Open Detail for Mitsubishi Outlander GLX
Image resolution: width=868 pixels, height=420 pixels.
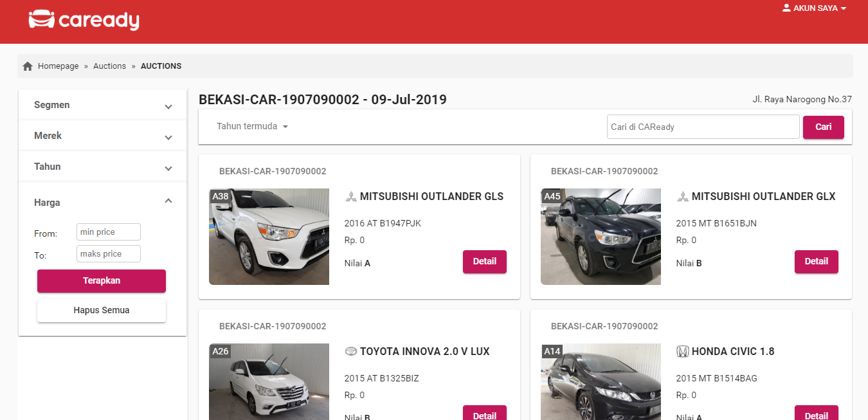[x=817, y=262]
